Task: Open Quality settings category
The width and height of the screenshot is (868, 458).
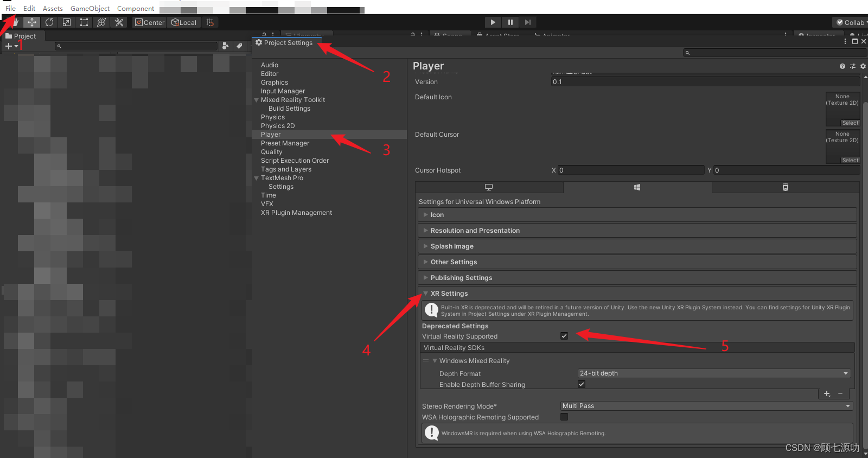Action: [x=271, y=152]
